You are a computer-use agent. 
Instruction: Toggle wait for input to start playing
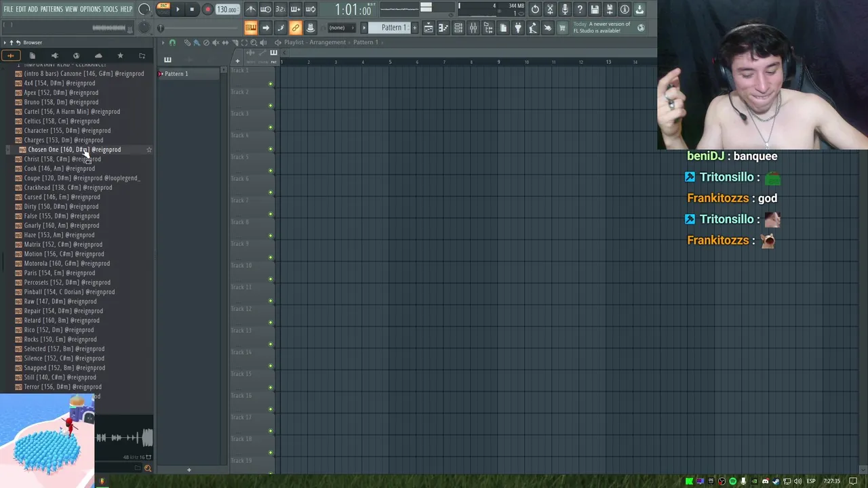[x=266, y=9]
